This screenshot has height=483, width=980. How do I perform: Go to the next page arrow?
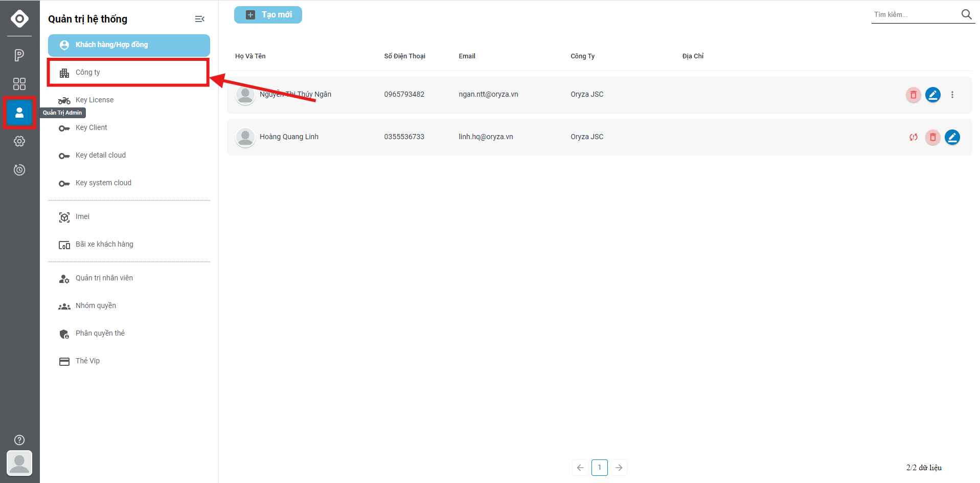click(619, 468)
